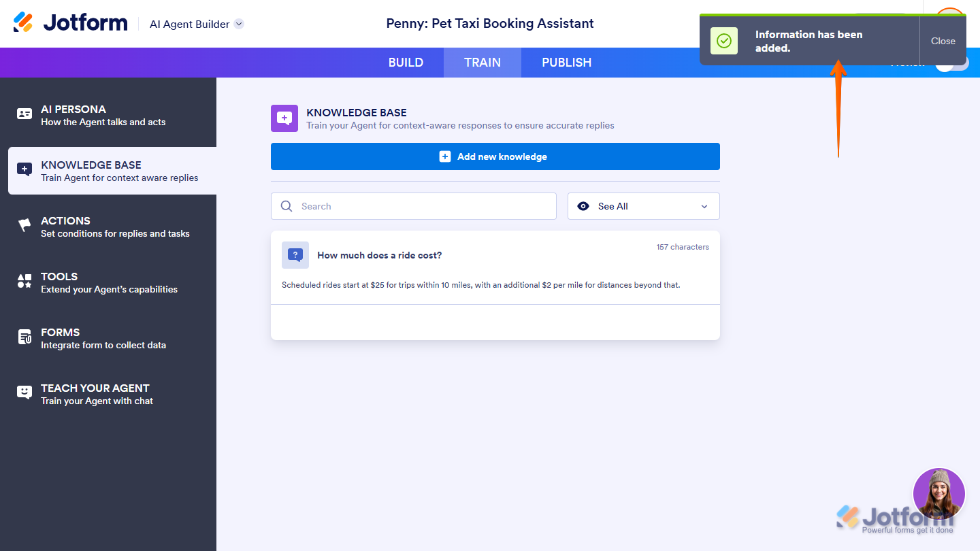Switch to the BUILD tab
The width and height of the screenshot is (980, 551).
tap(406, 63)
